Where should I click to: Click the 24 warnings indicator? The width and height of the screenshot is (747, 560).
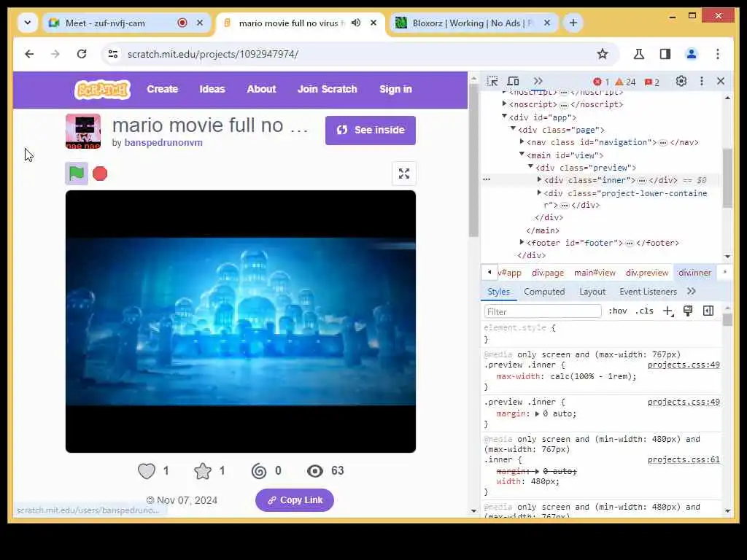coord(625,82)
